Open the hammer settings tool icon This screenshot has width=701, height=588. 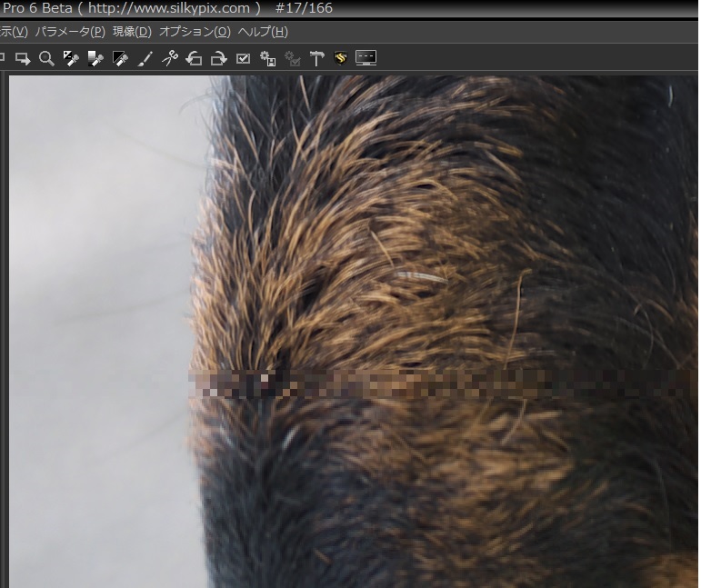[316, 58]
